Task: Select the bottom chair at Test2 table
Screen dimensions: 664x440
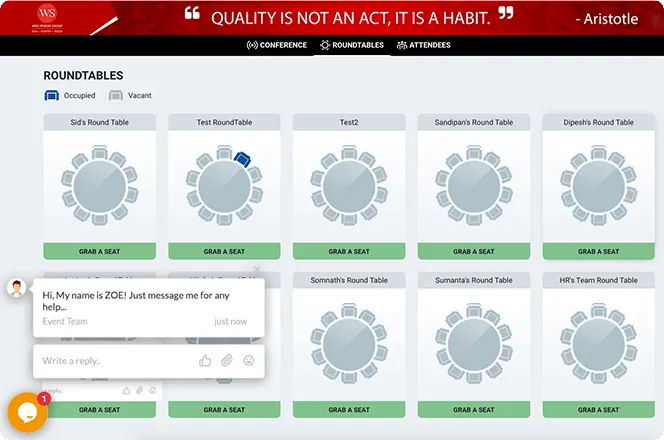Action: point(349,219)
